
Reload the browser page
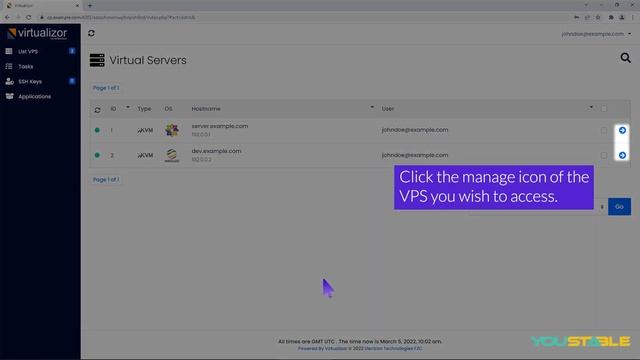click(29, 18)
